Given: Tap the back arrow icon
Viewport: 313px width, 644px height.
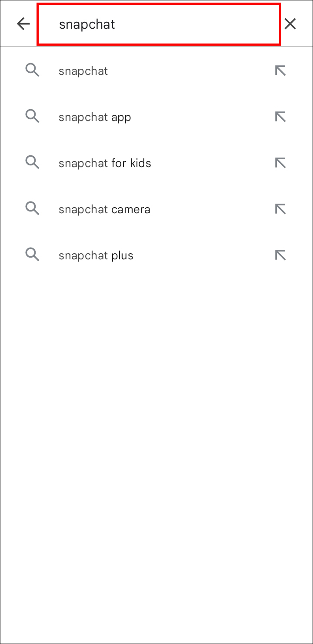Looking at the screenshot, I should [x=23, y=24].
